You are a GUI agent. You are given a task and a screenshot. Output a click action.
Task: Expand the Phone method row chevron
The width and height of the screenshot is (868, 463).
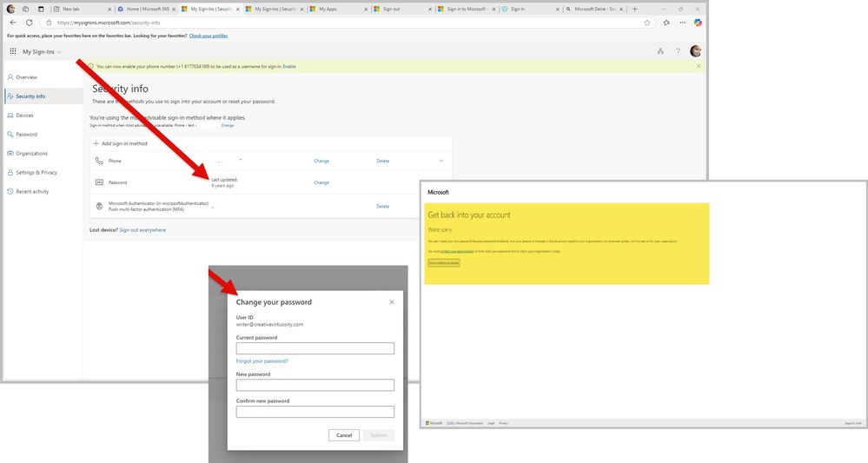tap(441, 161)
